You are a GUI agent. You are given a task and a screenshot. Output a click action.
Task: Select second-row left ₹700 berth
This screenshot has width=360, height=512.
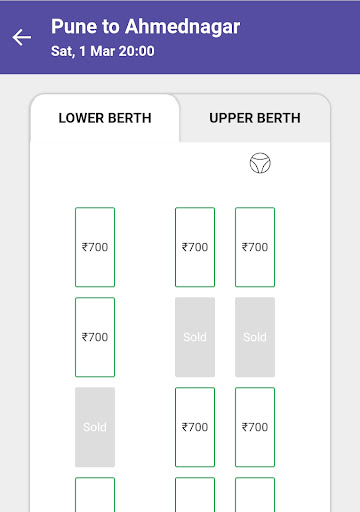[x=95, y=337]
